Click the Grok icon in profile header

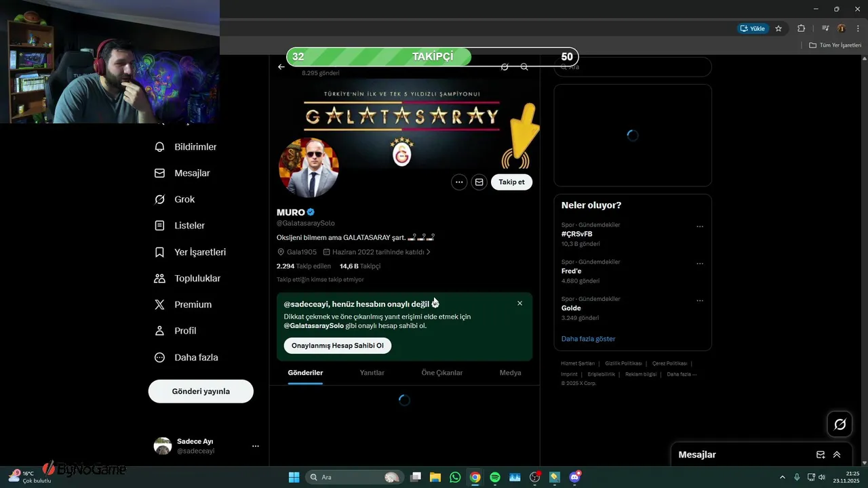click(505, 67)
